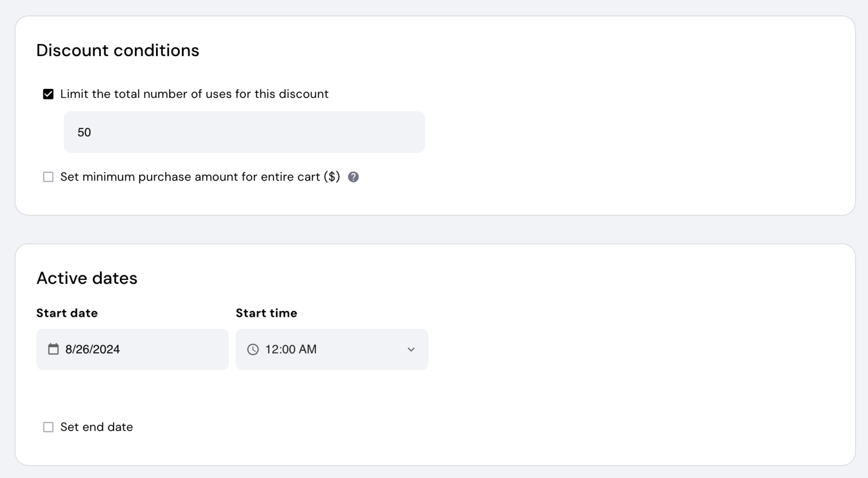Enable set minimum purchase amount for entire cart
This screenshot has width=868, height=478.
coord(48,176)
